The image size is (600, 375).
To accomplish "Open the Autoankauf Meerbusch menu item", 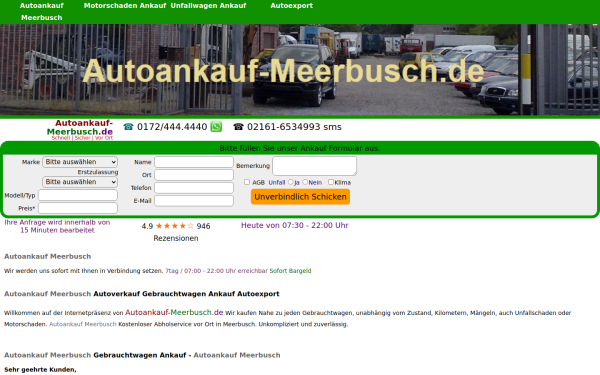I will pos(41,11).
